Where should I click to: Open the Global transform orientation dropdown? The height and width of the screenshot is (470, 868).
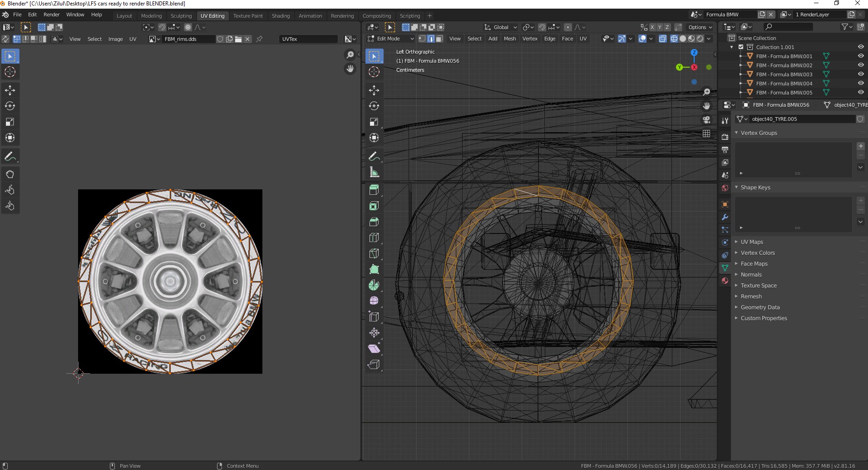tap(500, 27)
